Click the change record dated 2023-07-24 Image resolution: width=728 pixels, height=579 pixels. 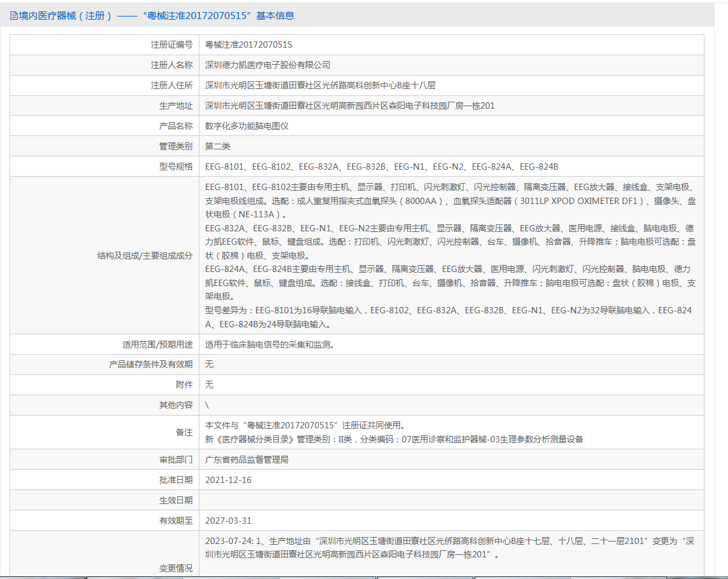pos(450,548)
